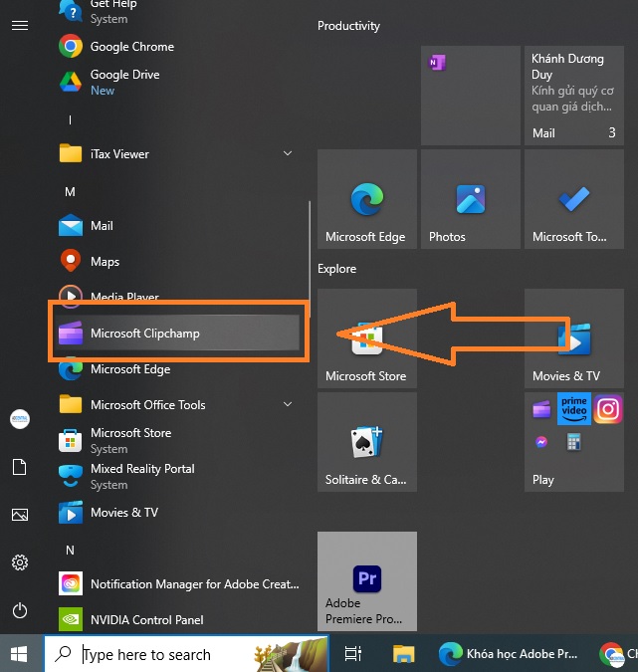Open Task View on the taskbar
Screen dimensions: 638x672
[352, 654]
